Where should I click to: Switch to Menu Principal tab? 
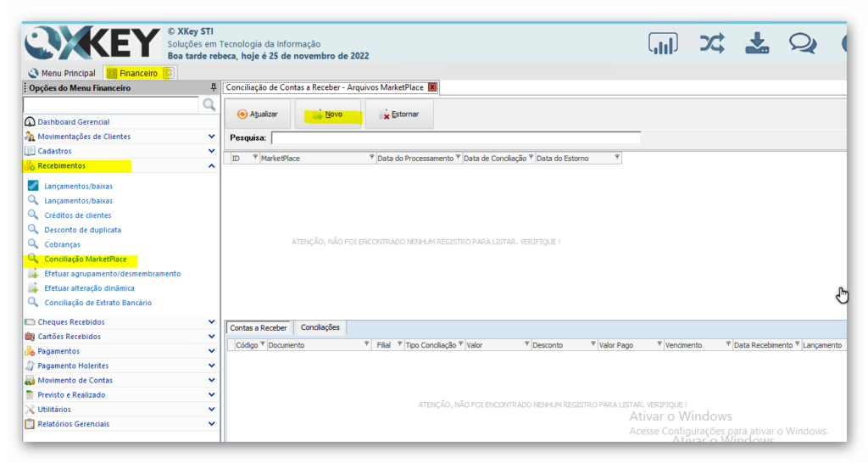63,73
